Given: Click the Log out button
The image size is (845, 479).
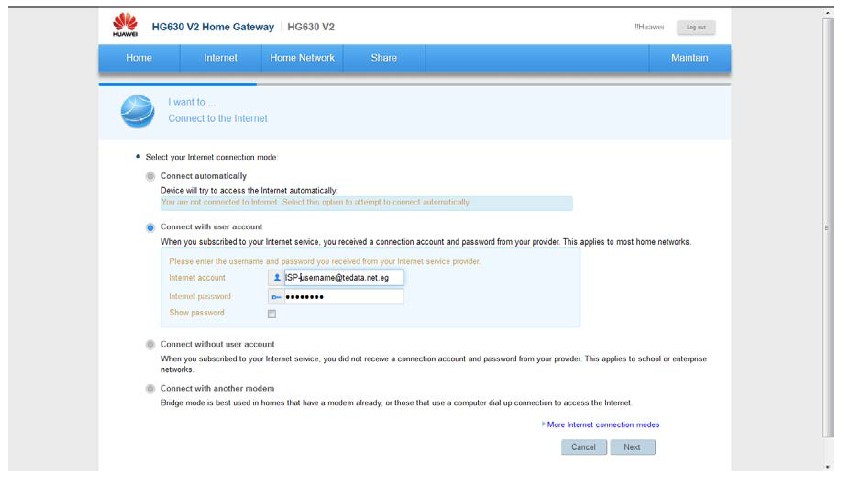Looking at the screenshot, I should (696, 27).
